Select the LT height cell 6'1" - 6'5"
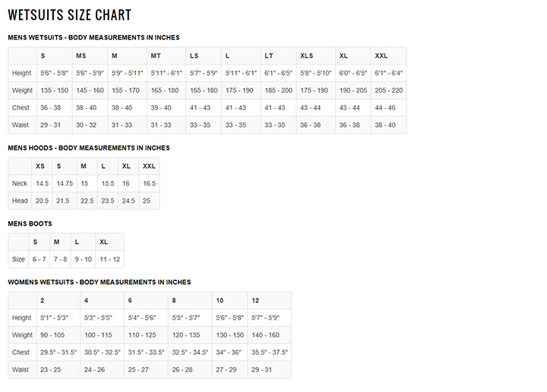The height and width of the screenshot is (392, 547). [x=278, y=73]
